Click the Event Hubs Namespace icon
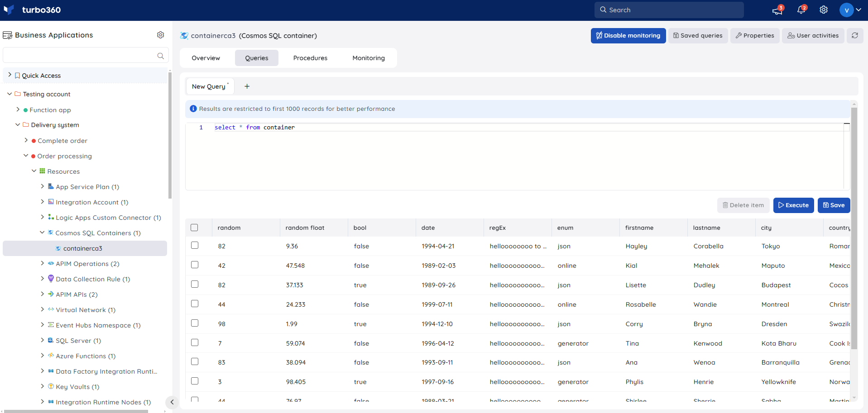The image size is (868, 413). [x=51, y=325]
